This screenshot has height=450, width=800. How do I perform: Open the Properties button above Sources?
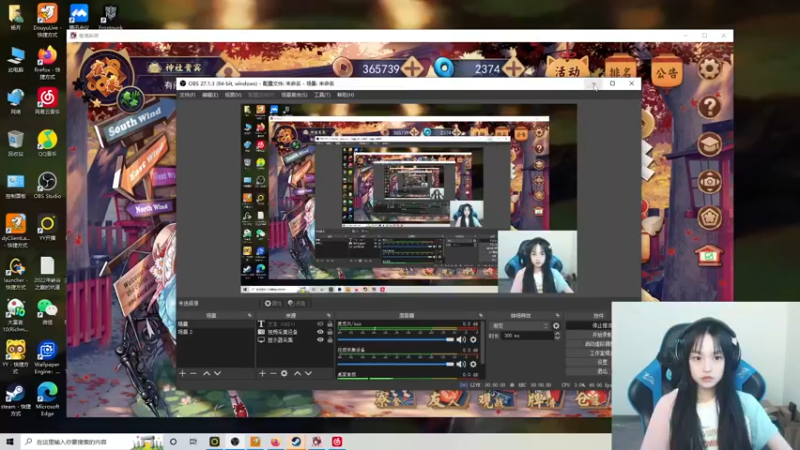273,303
